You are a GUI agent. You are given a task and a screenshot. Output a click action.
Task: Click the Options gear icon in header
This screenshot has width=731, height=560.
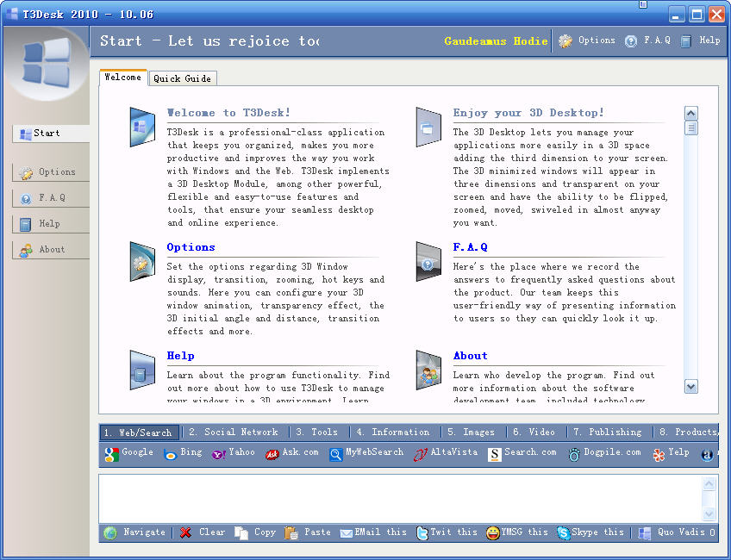coord(565,41)
